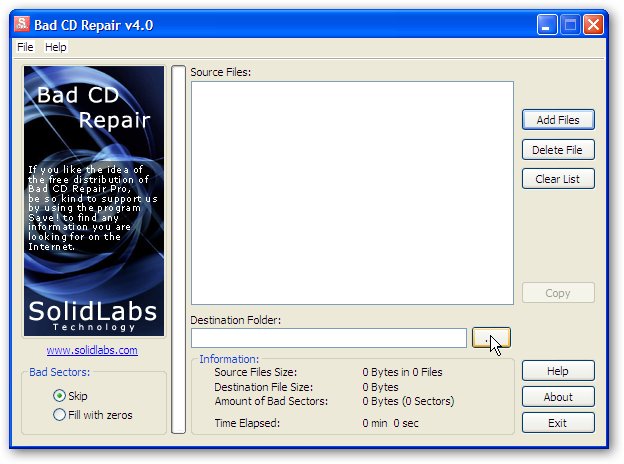
Task: Click the Exit button
Action: (558, 423)
